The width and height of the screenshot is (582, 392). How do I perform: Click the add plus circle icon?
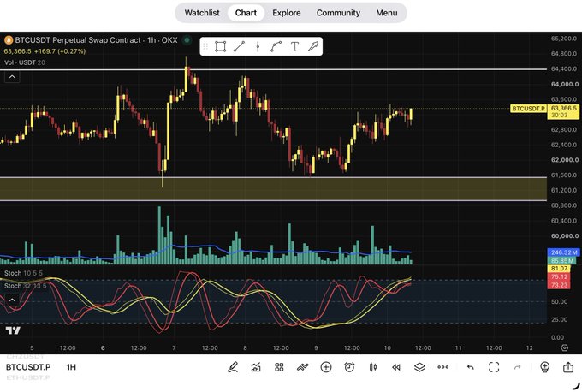(x=326, y=367)
